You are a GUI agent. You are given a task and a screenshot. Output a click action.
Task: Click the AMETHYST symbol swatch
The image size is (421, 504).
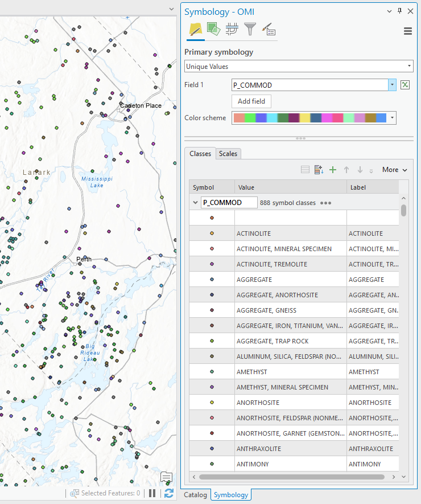tap(212, 372)
